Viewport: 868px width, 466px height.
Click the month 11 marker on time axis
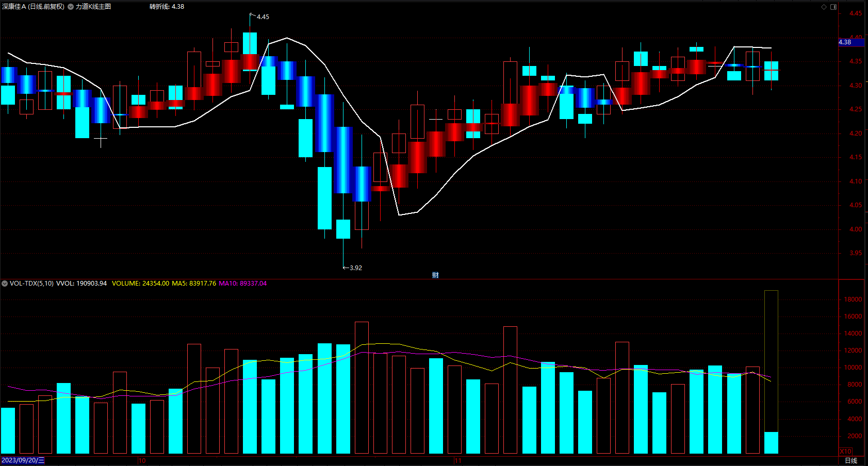(458, 461)
